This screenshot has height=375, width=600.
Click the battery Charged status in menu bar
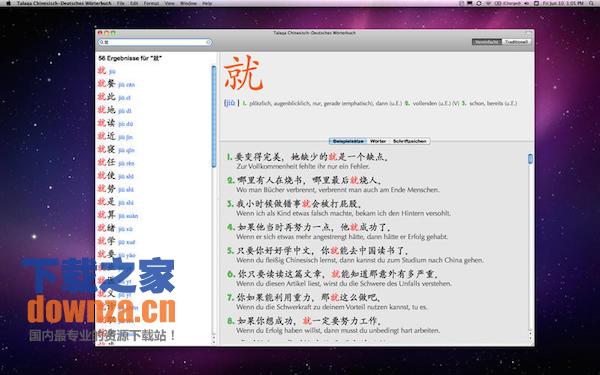(508, 3)
